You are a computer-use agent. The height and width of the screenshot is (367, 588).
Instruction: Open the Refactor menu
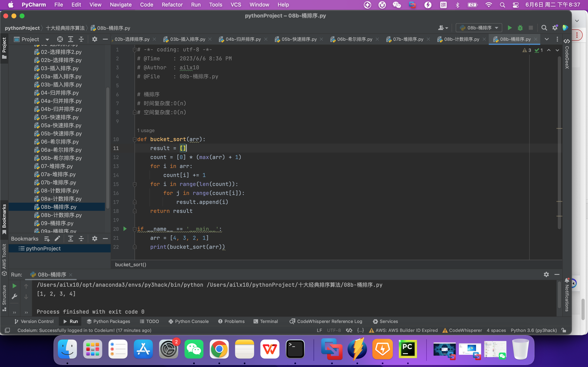pos(172,5)
